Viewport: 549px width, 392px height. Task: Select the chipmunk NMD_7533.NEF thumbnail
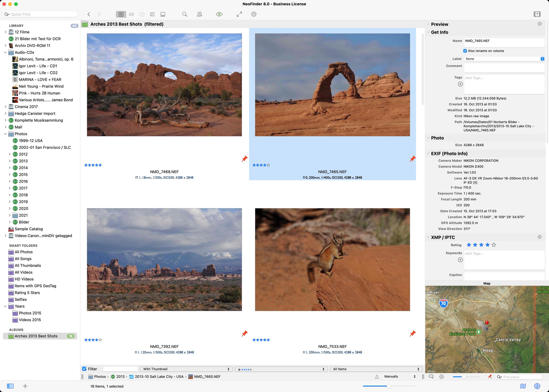pos(332,260)
